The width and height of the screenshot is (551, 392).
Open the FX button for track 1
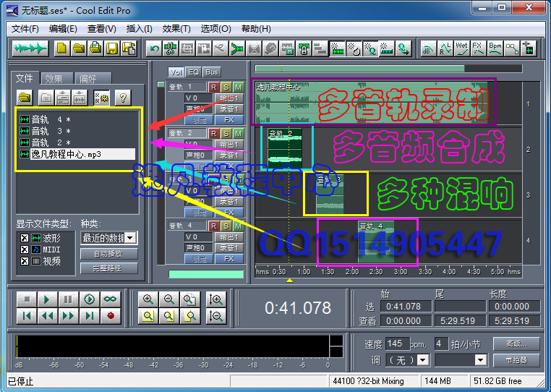coord(229,120)
